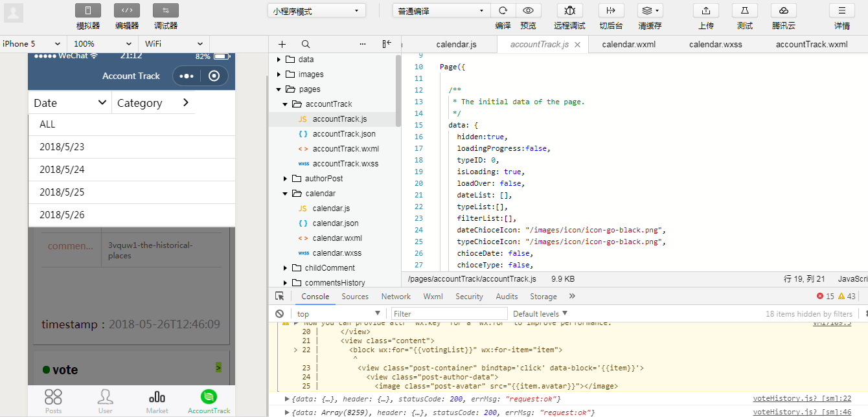
Task: Open the file tree more options icon
Action: 362,44
